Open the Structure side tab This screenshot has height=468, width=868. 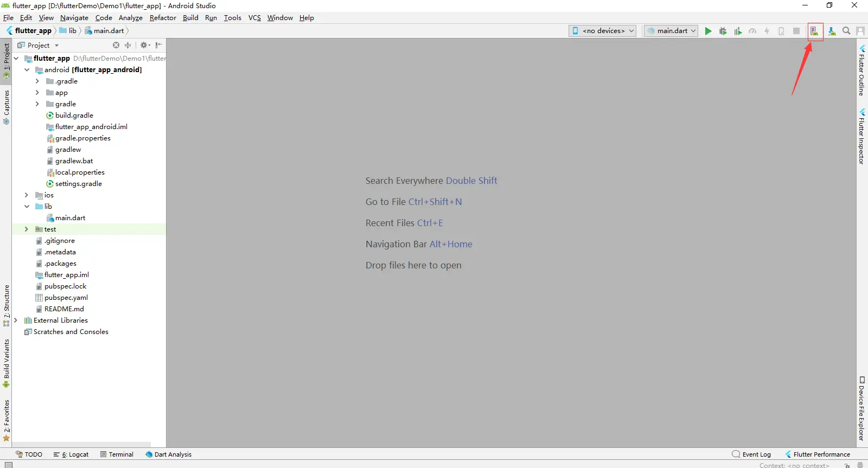tap(7, 306)
